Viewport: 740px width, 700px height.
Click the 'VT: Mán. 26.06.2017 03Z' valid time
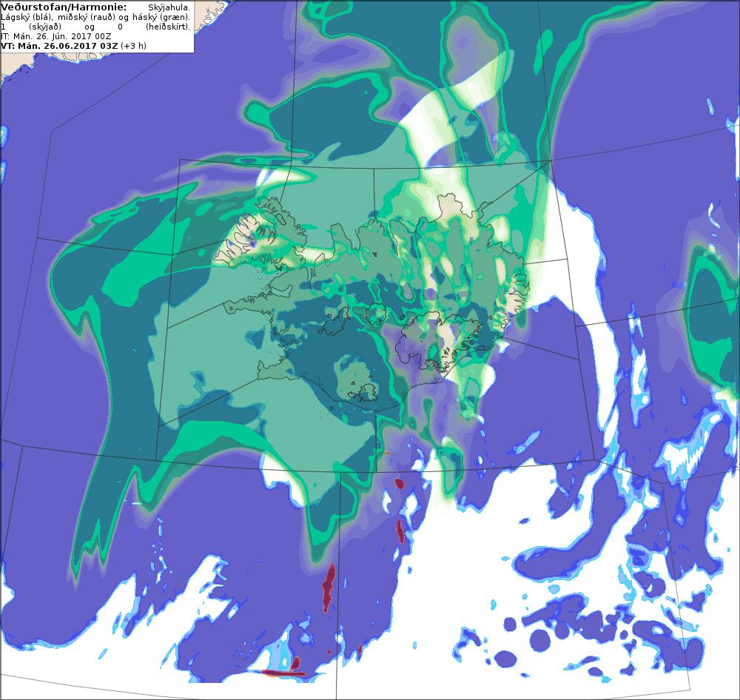click(x=59, y=46)
